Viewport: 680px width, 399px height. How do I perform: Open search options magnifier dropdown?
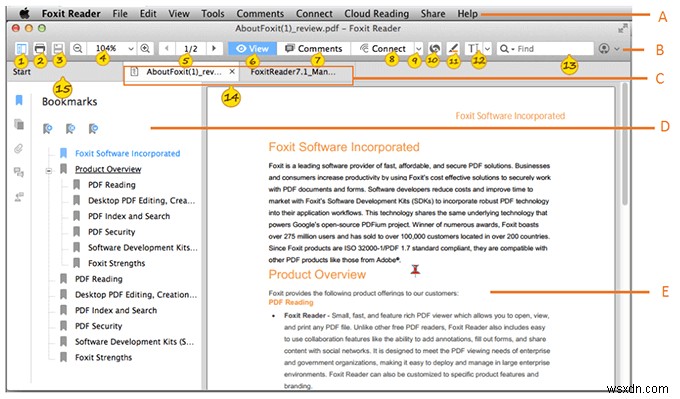click(x=506, y=49)
